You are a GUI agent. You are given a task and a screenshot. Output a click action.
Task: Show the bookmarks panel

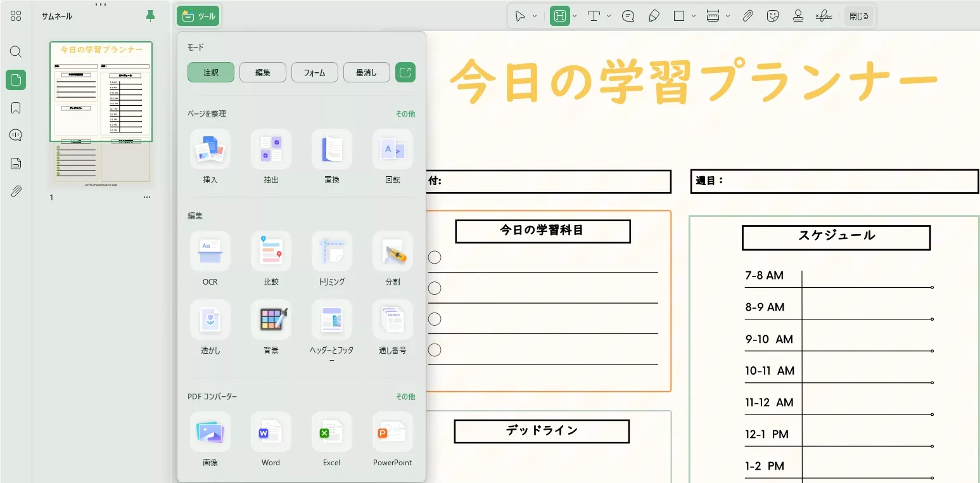tap(16, 107)
